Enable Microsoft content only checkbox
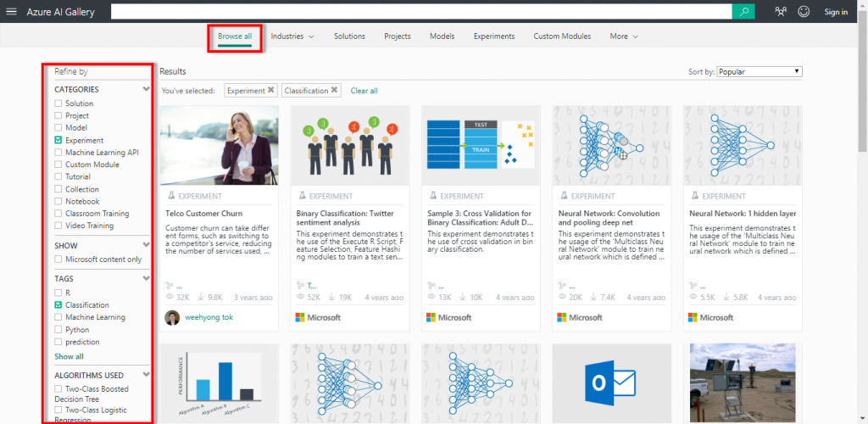The height and width of the screenshot is (424, 868). [58, 259]
